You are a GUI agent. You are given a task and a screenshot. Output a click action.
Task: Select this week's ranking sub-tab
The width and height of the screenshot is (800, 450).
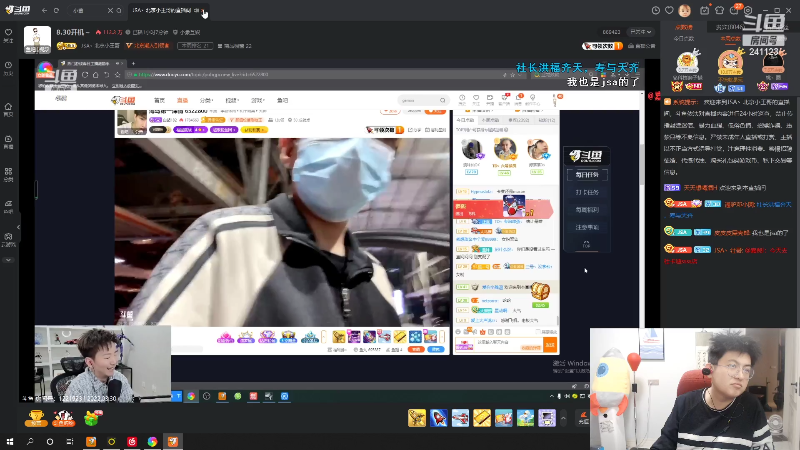click(730, 39)
